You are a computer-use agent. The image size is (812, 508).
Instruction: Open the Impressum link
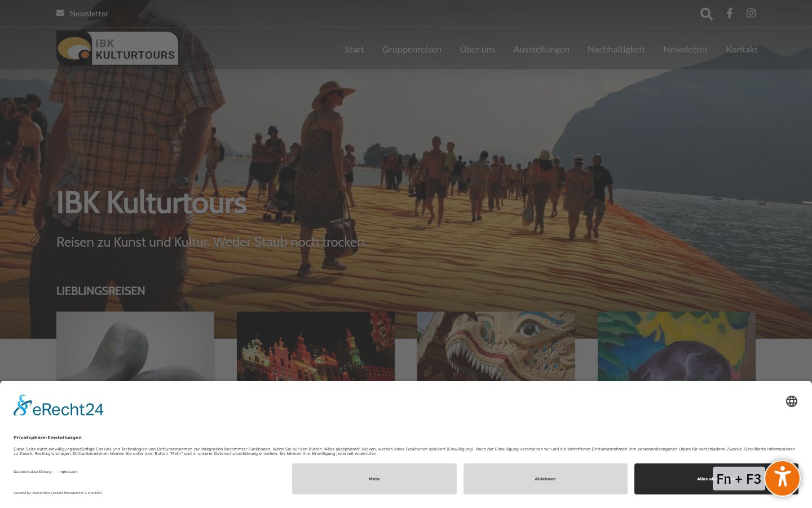point(68,472)
